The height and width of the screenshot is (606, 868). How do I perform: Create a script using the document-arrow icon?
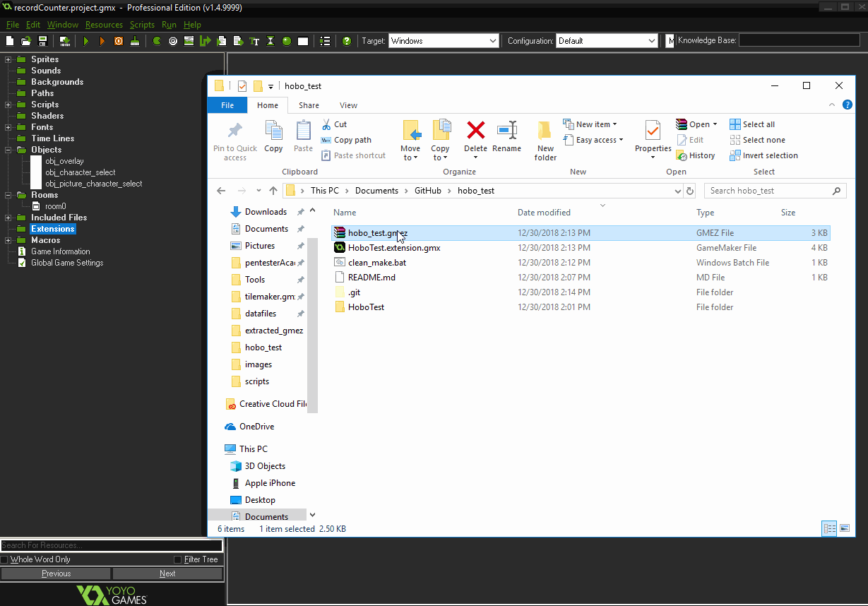coord(221,41)
